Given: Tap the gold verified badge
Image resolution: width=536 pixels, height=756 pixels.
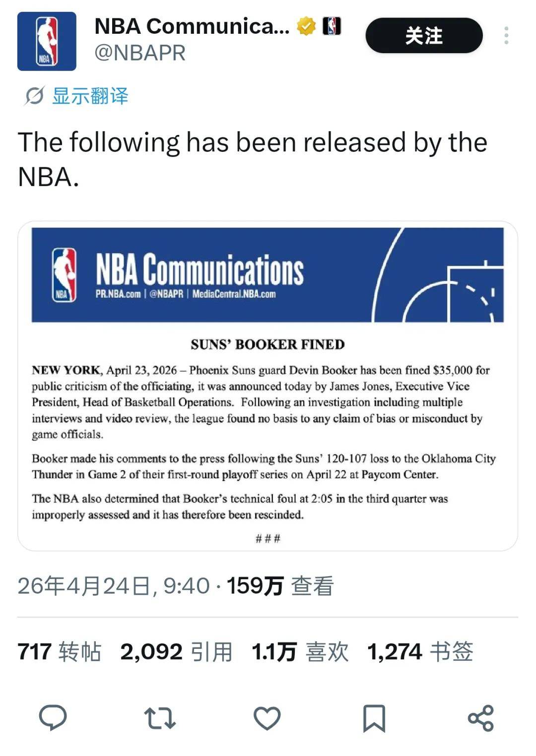Looking at the screenshot, I should coord(306,26).
